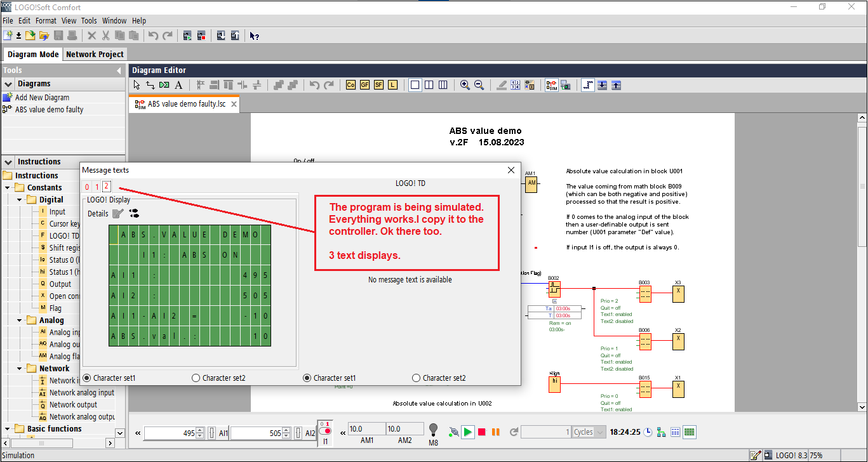Open the data table view icon

pyautogui.click(x=676, y=432)
